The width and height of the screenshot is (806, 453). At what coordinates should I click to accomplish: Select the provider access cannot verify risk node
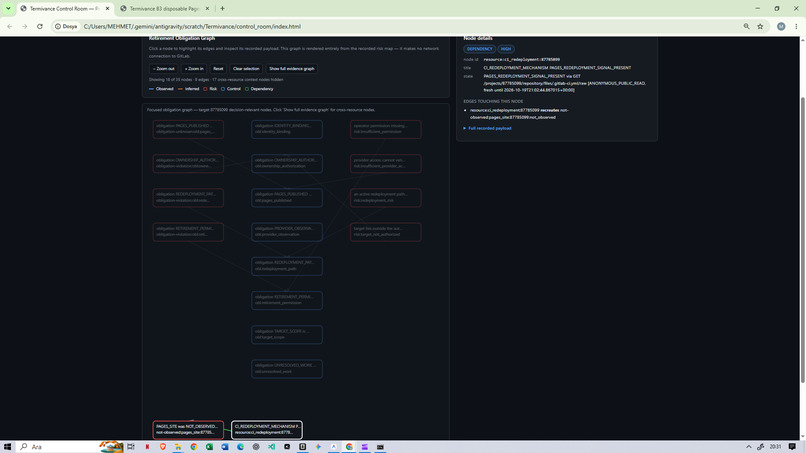[386, 163]
